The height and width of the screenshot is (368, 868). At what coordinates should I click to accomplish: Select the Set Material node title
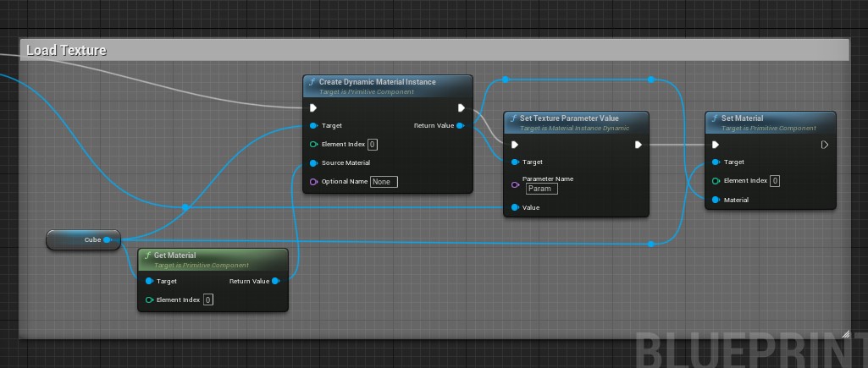coord(742,118)
